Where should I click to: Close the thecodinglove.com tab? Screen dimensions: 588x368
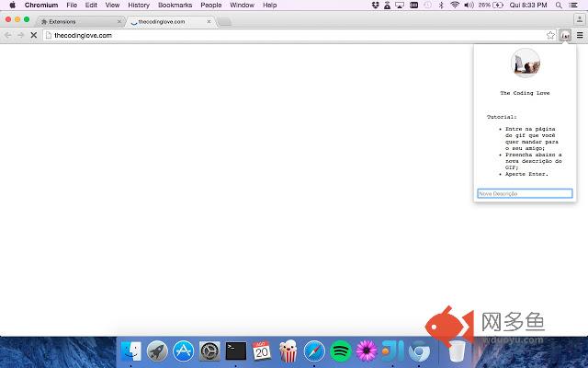[209, 22]
